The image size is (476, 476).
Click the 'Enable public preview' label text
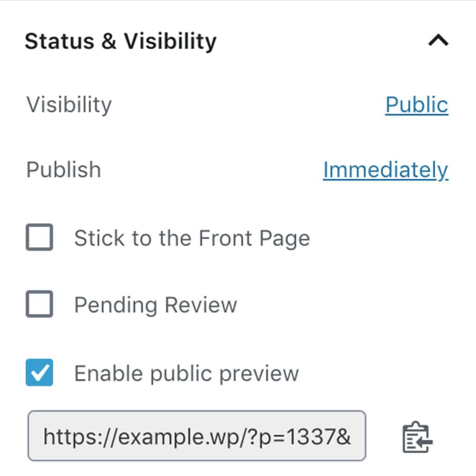pos(186,373)
